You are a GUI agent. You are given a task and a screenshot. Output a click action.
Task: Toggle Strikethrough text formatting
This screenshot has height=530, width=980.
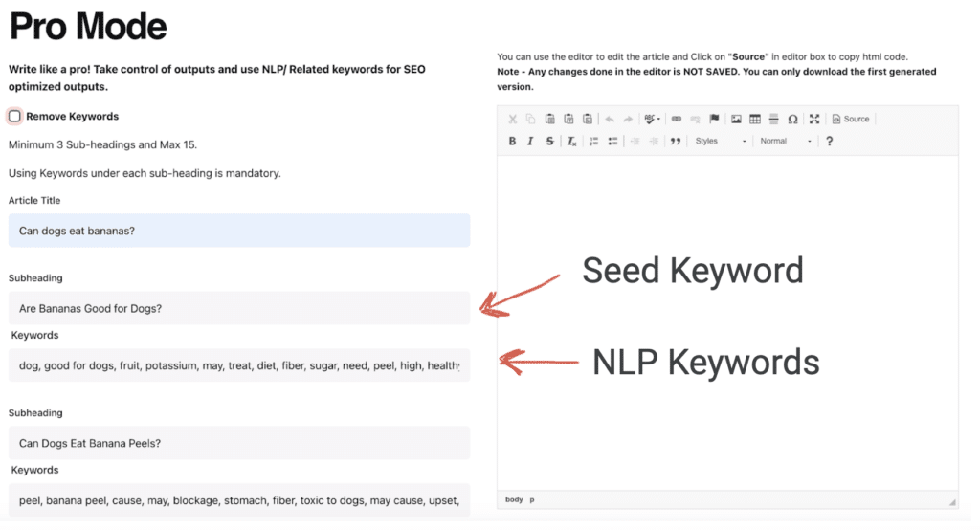pyautogui.click(x=549, y=142)
